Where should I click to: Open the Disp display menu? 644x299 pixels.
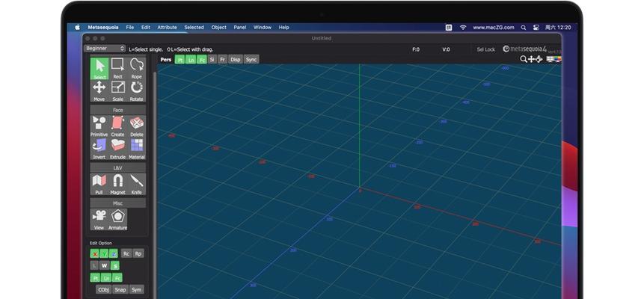coord(236,60)
